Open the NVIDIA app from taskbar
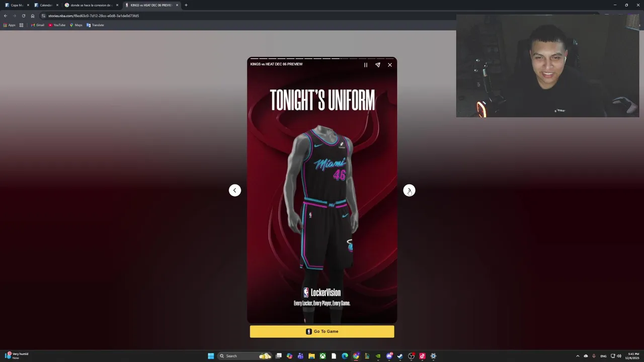This screenshot has height=362, width=644. pos(378,356)
